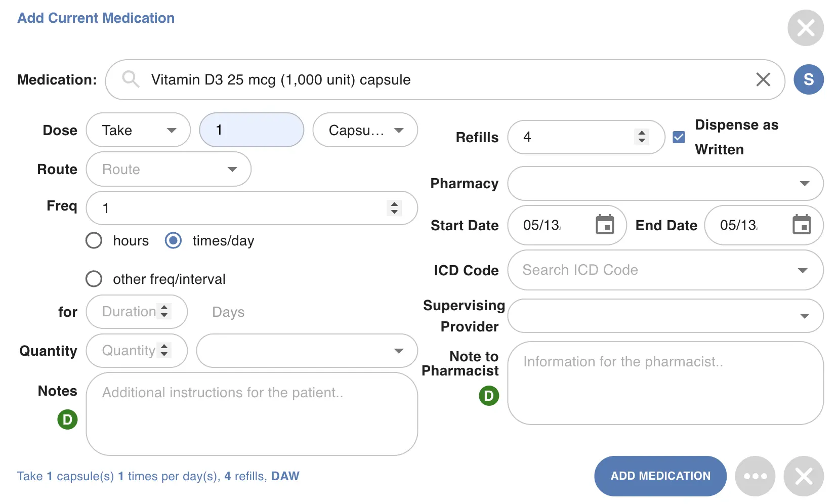Click the Refills stepper arrows
The height and width of the screenshot is (504, 838).
pyautogui.click(x=642, y=137)
